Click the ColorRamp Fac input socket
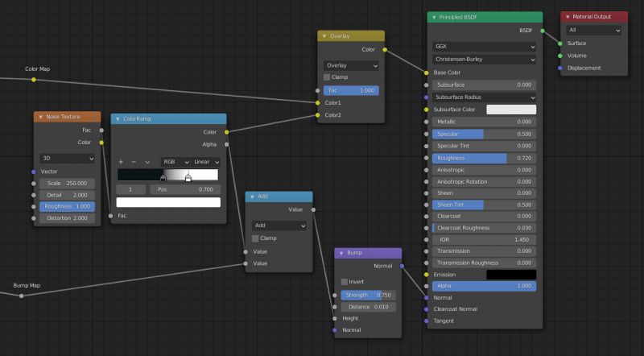 [x=111, y=216]
